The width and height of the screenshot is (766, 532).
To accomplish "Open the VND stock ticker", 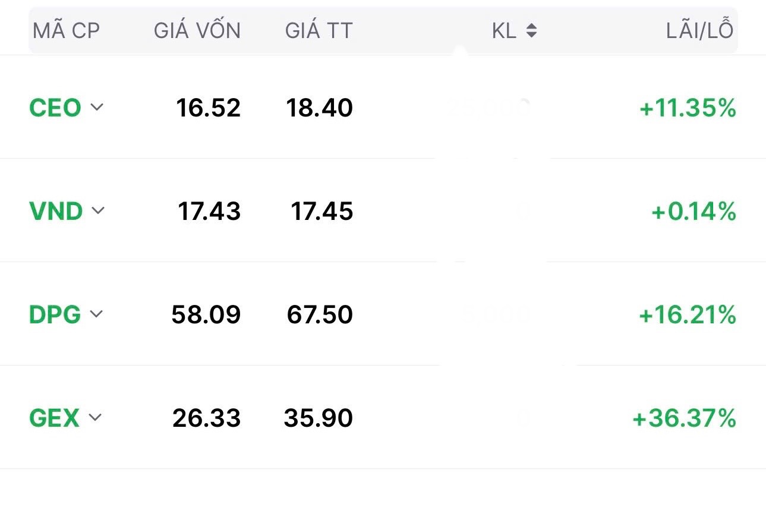I will [56, 211].
